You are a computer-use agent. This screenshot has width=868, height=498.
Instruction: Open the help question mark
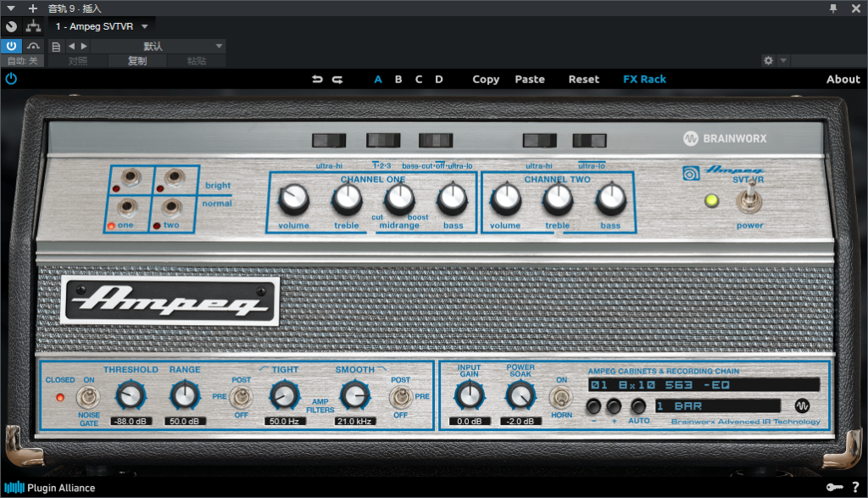[855, 487]
